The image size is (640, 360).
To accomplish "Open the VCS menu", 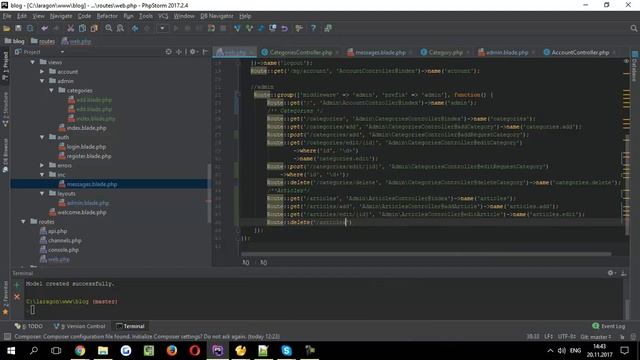I will [x=163, y=16].
